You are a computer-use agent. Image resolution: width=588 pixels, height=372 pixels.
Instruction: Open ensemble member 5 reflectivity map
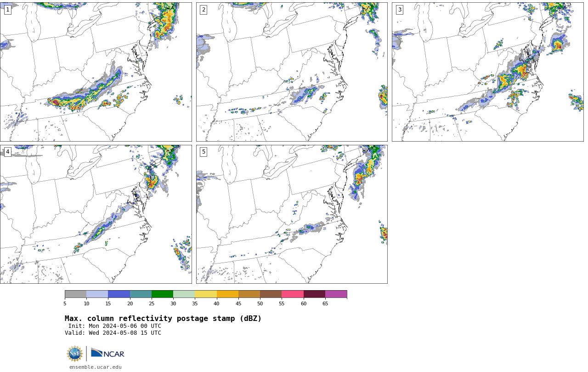pyautogui.click(x=292, y=214)
